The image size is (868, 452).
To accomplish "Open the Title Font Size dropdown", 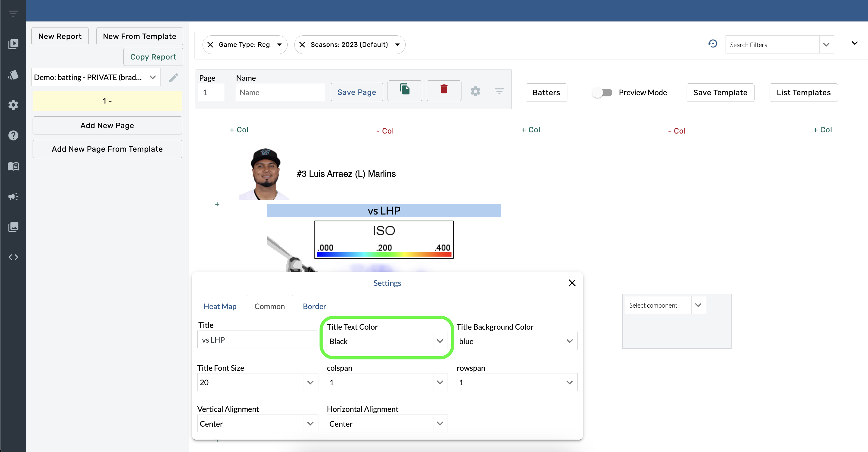I will (310, 383).
